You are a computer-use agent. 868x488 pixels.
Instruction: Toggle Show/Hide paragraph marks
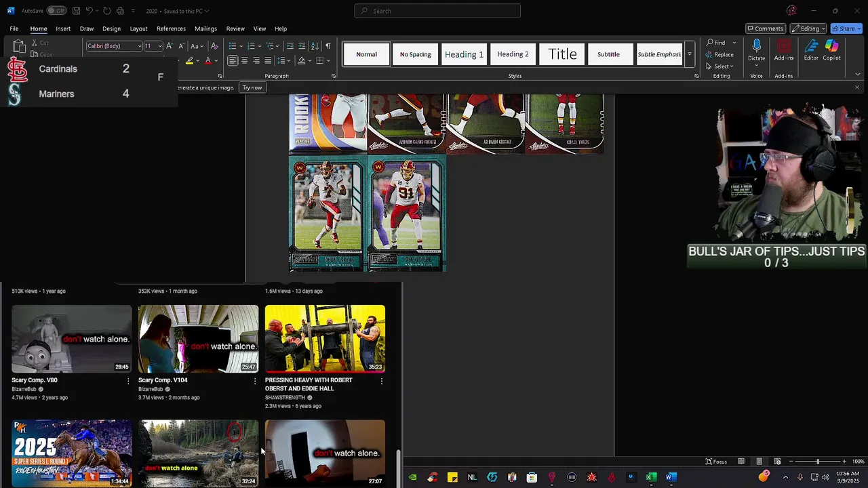coord(328,46)
